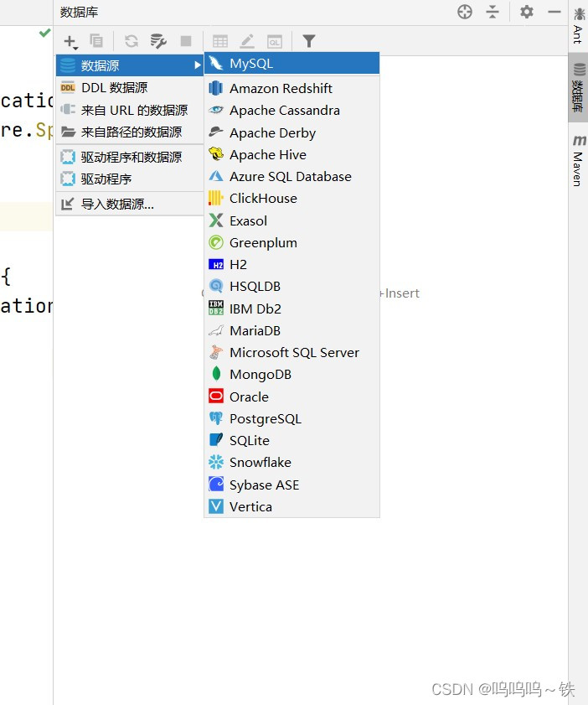Select Microsoft SQL Server data source
Viewport: 588px width, 705px height.
(292, 352)
